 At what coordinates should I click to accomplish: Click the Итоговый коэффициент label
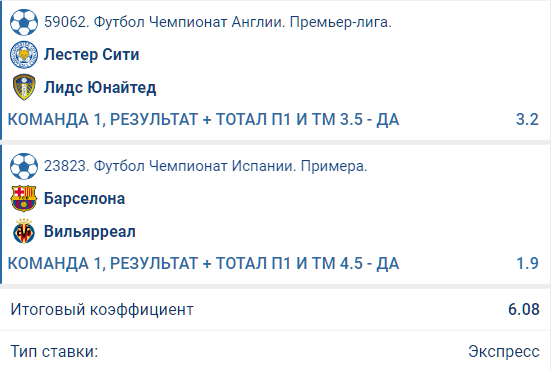[102, 310]
